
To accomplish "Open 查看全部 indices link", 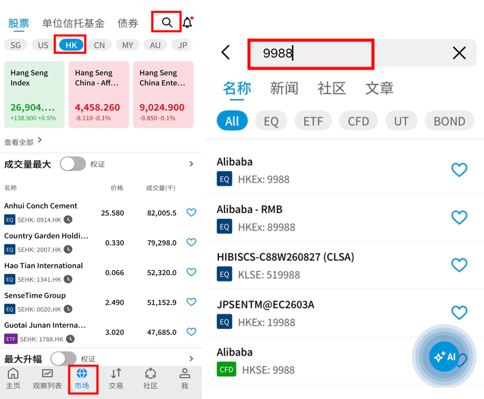I will [23, 141].
